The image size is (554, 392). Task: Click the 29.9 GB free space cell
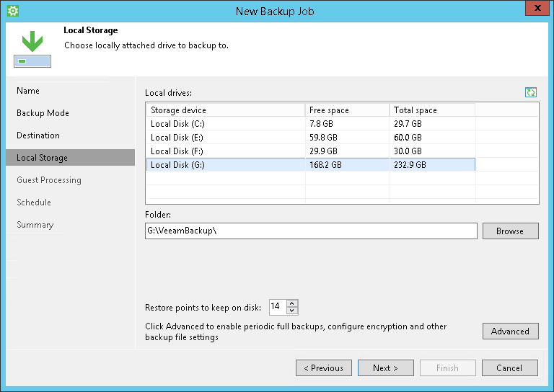(x=347, y=151)
